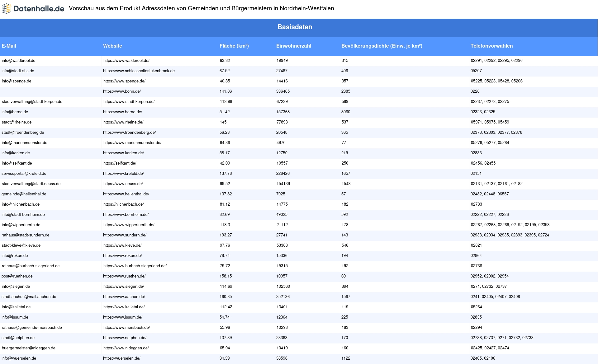Open https://www.wipperfuerth.de/ entry
Image resolution: width=598 pixels, height=364 pixels.
coord(129,225)
